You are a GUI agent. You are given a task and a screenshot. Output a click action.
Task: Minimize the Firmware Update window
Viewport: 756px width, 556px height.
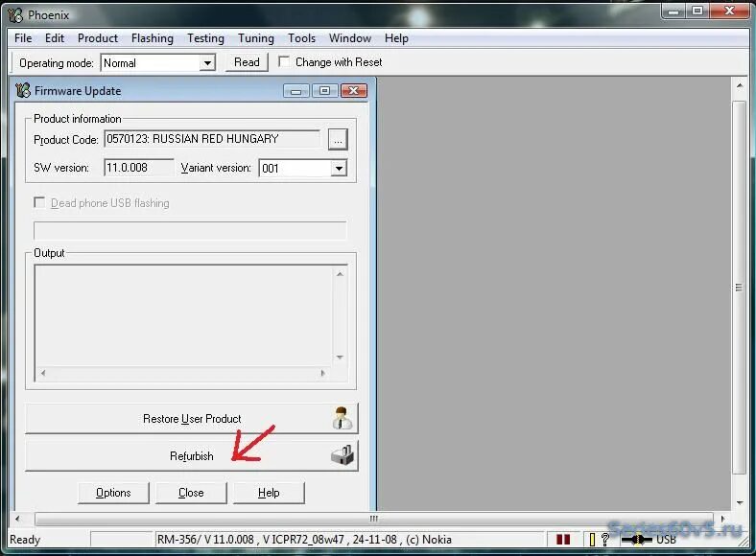(x=296, y=90)
